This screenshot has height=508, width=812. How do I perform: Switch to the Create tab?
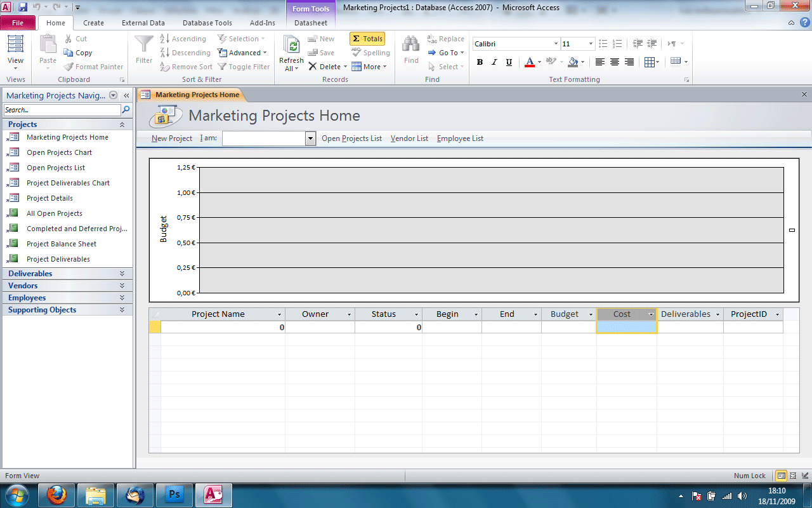tap(93, 23)
